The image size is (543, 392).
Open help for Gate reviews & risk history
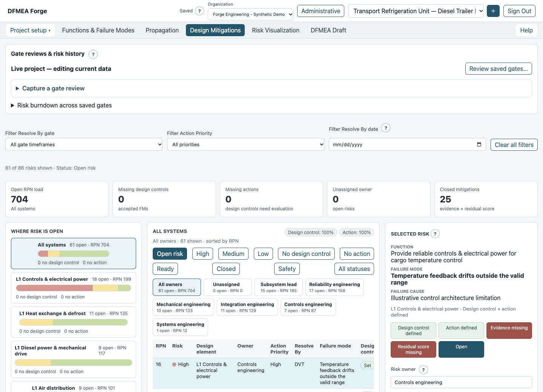pos(93,54)
